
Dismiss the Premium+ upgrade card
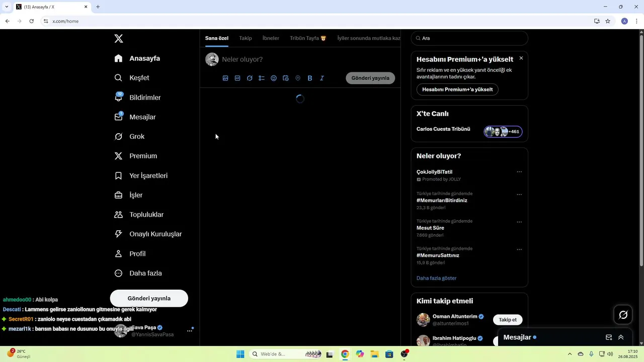tap(521, 58)
